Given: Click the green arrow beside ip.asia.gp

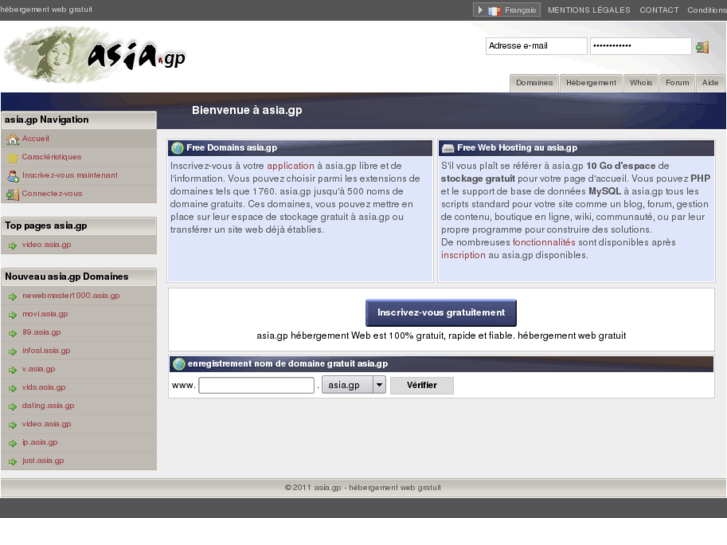Looking at the screenshot, I should (x=13, y=443).
